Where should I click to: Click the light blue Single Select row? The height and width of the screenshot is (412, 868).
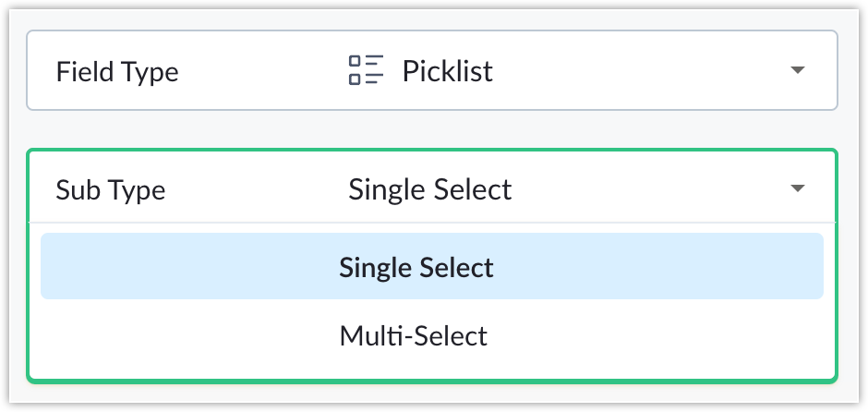click(432, 266)
